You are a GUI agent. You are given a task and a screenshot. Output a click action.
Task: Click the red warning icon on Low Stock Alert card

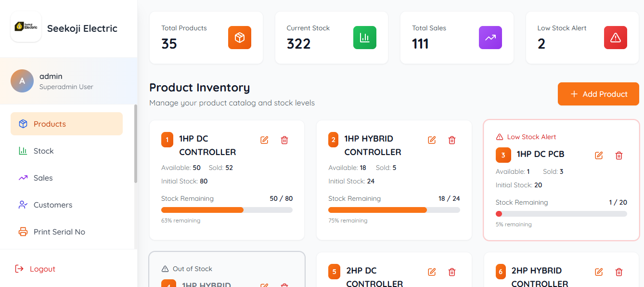(x=616, y=38)
